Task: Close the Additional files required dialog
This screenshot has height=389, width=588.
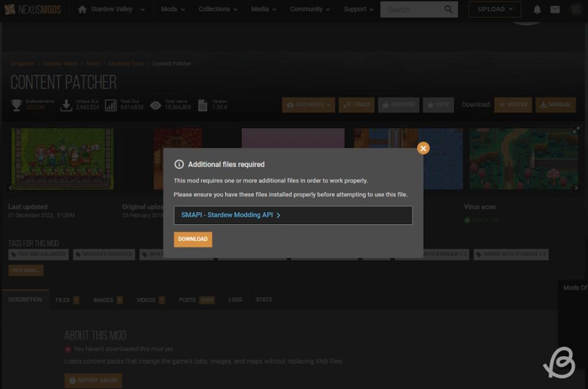Action: [423, 148]
